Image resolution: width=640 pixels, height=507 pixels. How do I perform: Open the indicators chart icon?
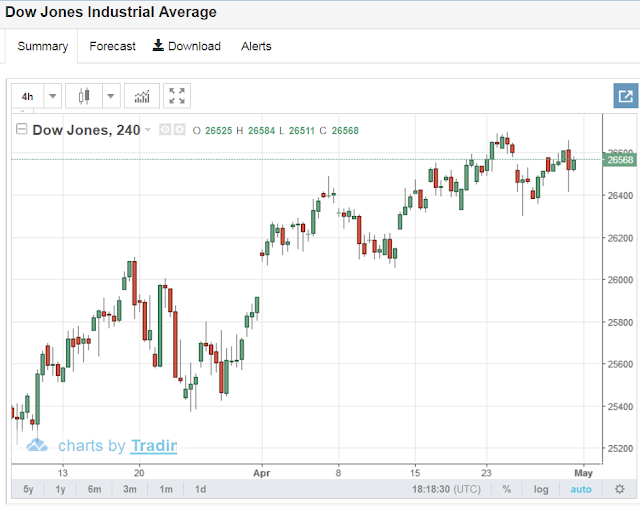pyautogui.click(x=142, y=96)
